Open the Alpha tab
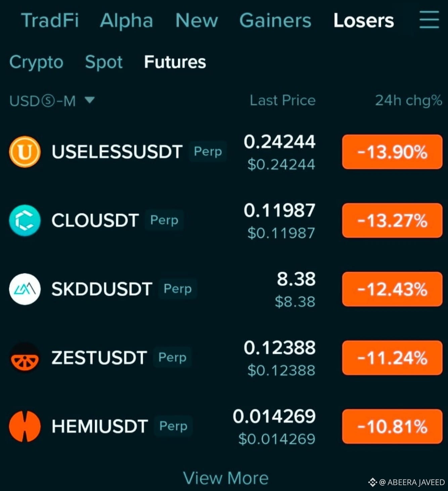448x491 pixels. point(127,20)
